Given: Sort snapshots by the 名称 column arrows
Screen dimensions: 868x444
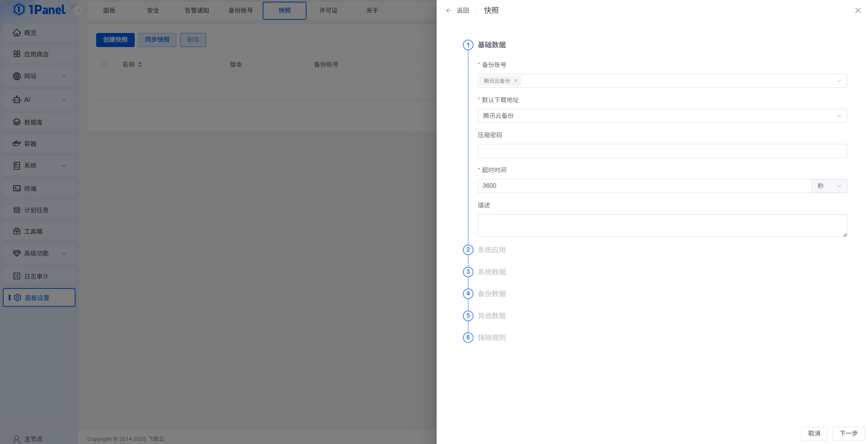Looking at the screenshot, I should pos(140,65).
